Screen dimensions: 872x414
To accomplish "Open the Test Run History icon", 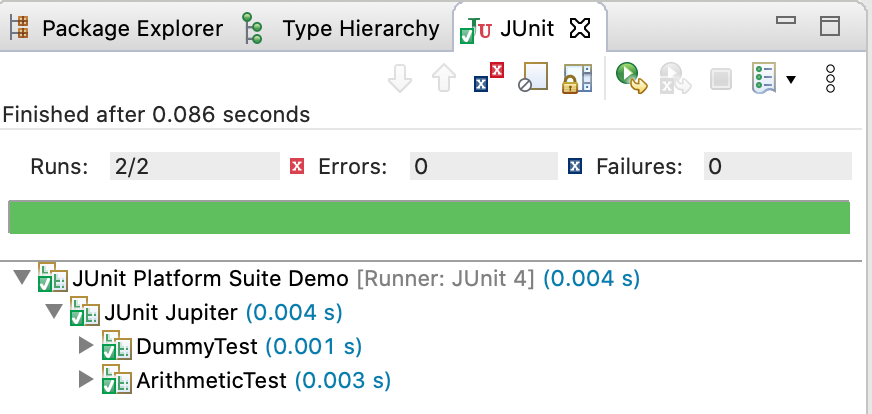I will (x=764, y=78).
